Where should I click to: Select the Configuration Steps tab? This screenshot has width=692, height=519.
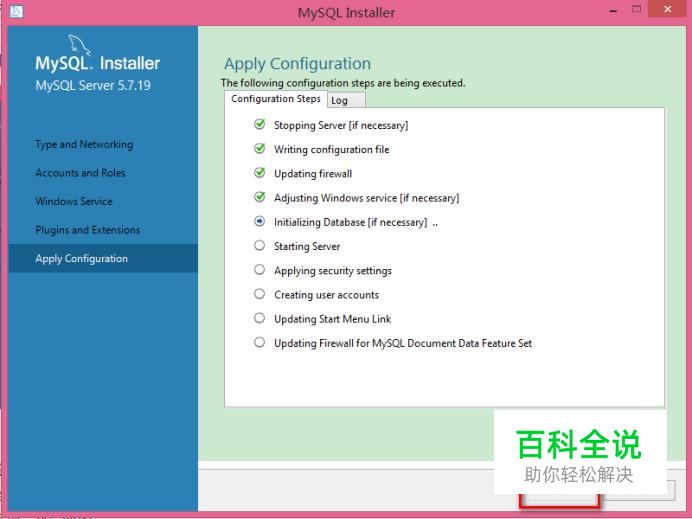coord(276,99)
